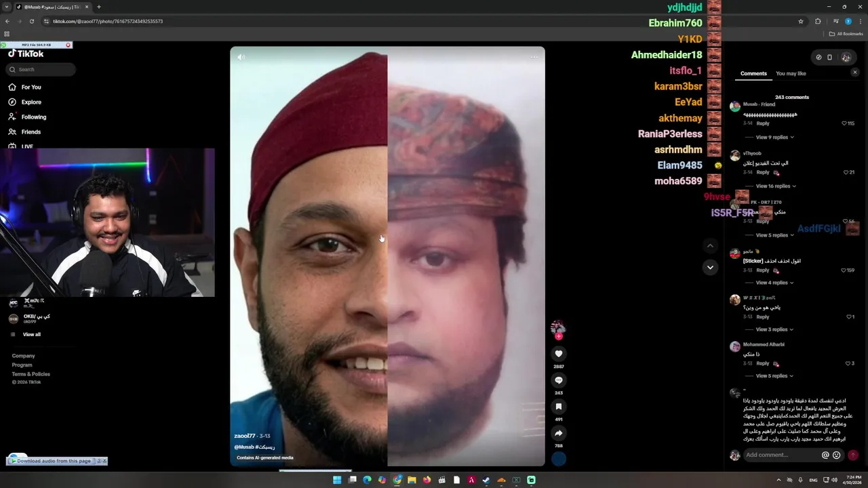Screen dimensions: 868x488
Task: Expand the View 4 replies thread
Action: coord(774,283)
